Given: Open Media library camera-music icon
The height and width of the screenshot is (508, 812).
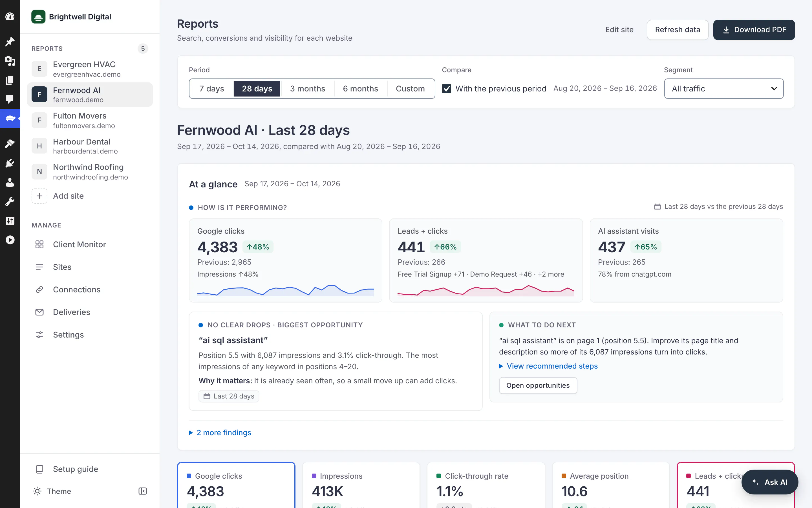Looking at the screenshot, I should click(10, 61).
